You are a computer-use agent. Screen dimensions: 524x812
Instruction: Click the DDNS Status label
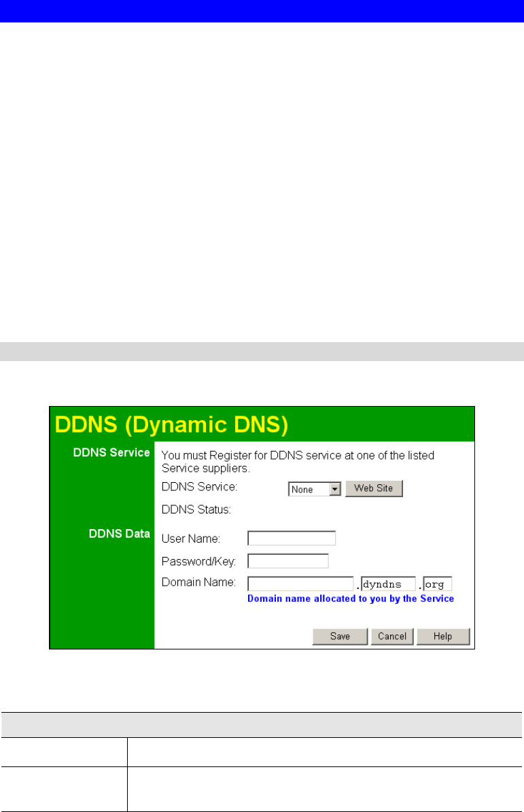(196, 509)
